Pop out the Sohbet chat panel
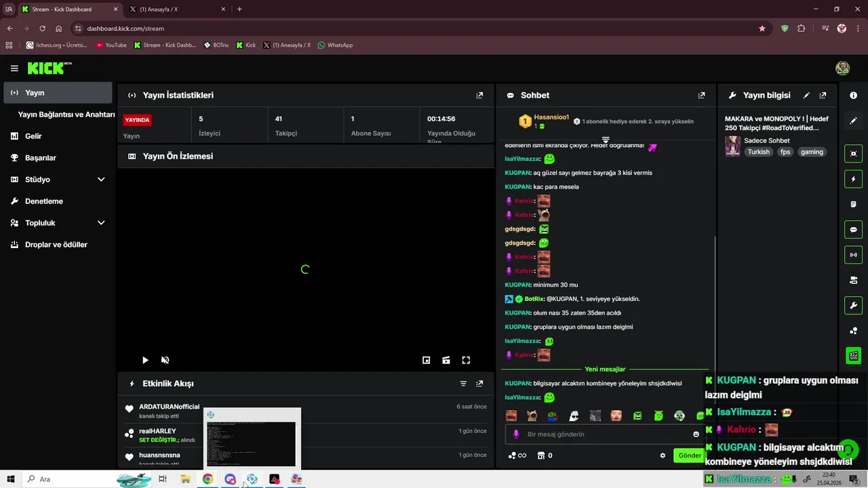 pos(701,96)
